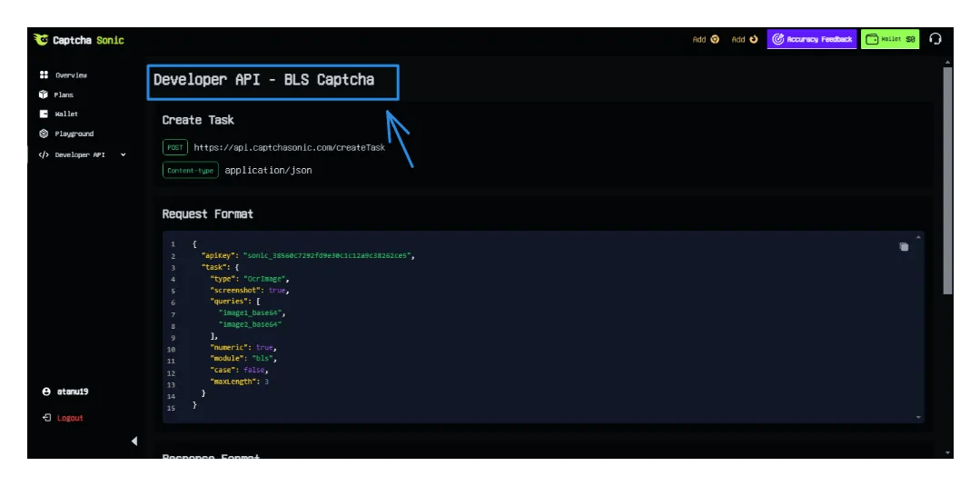The height and width of the screenshot is (486, 980).
Task: Click the Playground cube icon
Action: click(x=44, y=134)
